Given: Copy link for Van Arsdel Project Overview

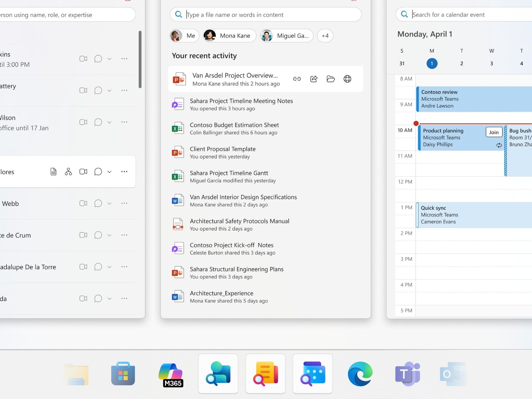Looking at the screenshot, I should [297, 79].
